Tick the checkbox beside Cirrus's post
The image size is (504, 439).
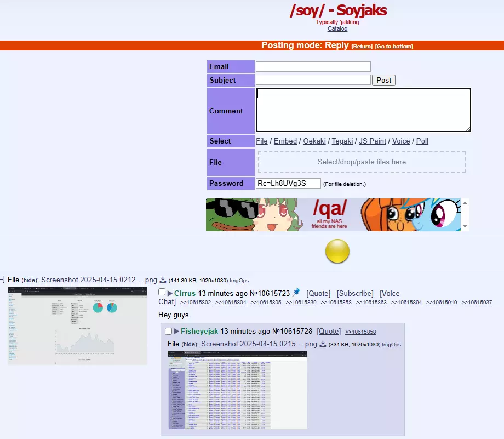tap(162, 293)
